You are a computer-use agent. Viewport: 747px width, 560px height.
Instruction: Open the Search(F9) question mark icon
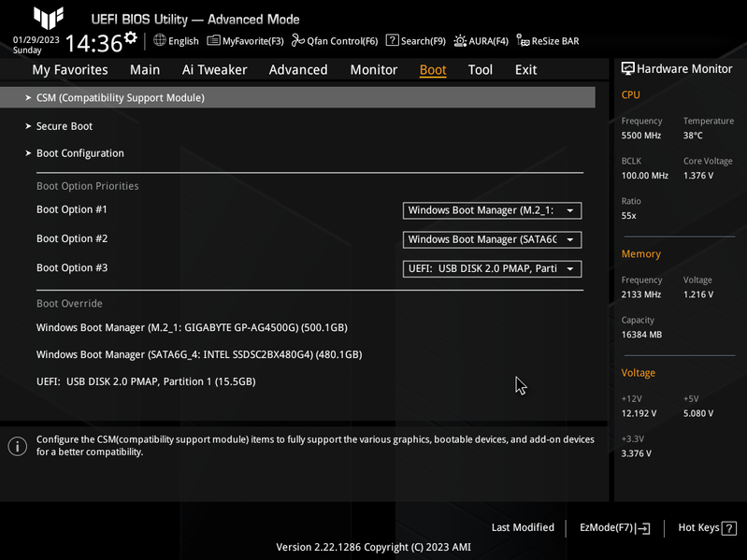393,40
